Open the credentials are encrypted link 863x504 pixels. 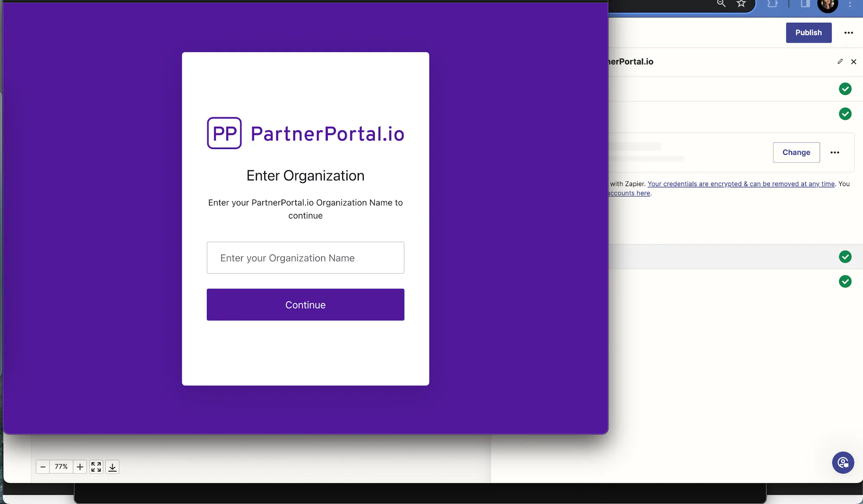tap(741, 184)
